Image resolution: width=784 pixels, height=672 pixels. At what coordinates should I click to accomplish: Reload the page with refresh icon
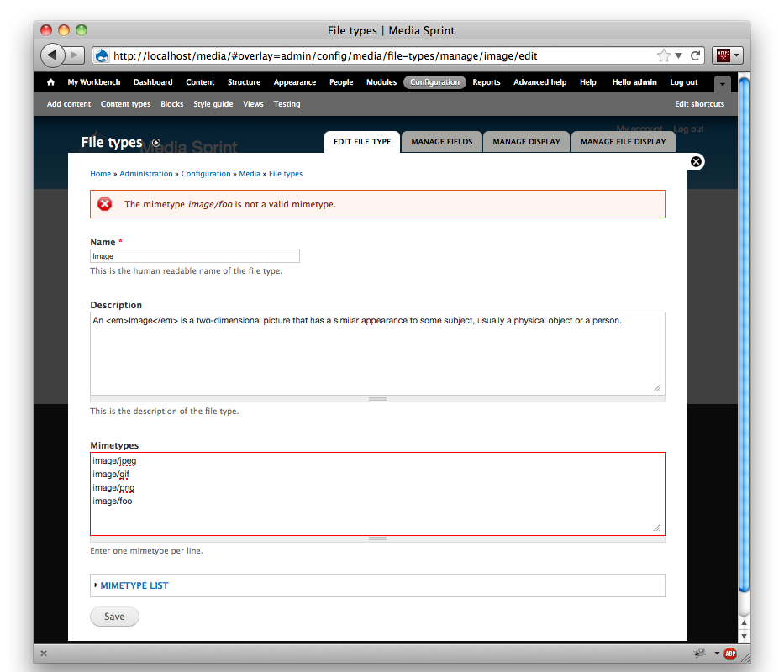696,55
